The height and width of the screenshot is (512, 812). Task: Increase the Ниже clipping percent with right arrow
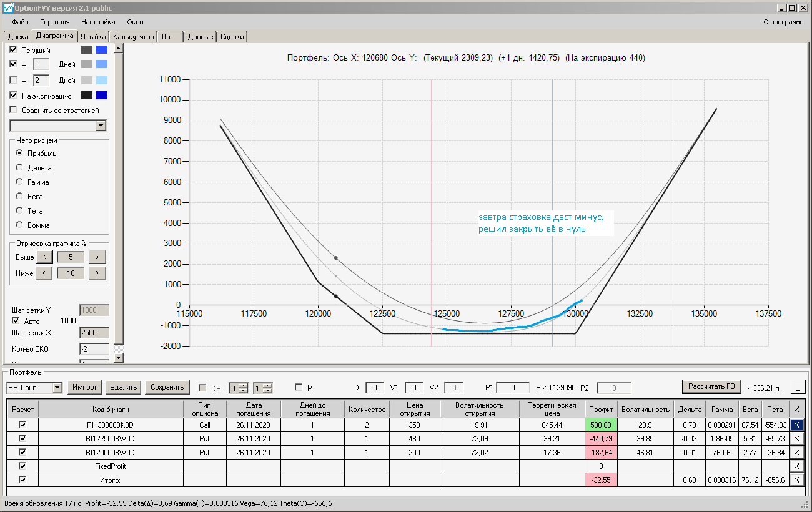click(97, 273)
